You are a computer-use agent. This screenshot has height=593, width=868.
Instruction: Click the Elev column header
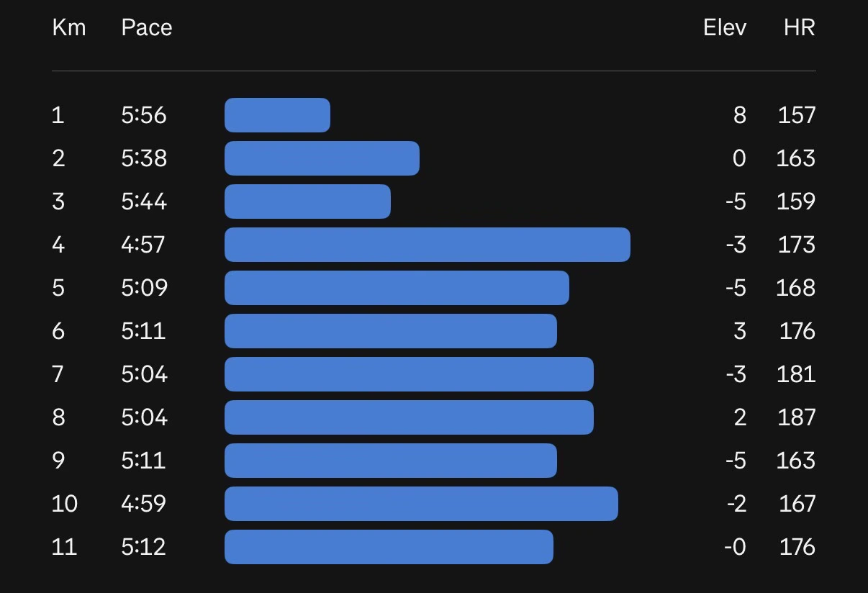coord(724,28)
